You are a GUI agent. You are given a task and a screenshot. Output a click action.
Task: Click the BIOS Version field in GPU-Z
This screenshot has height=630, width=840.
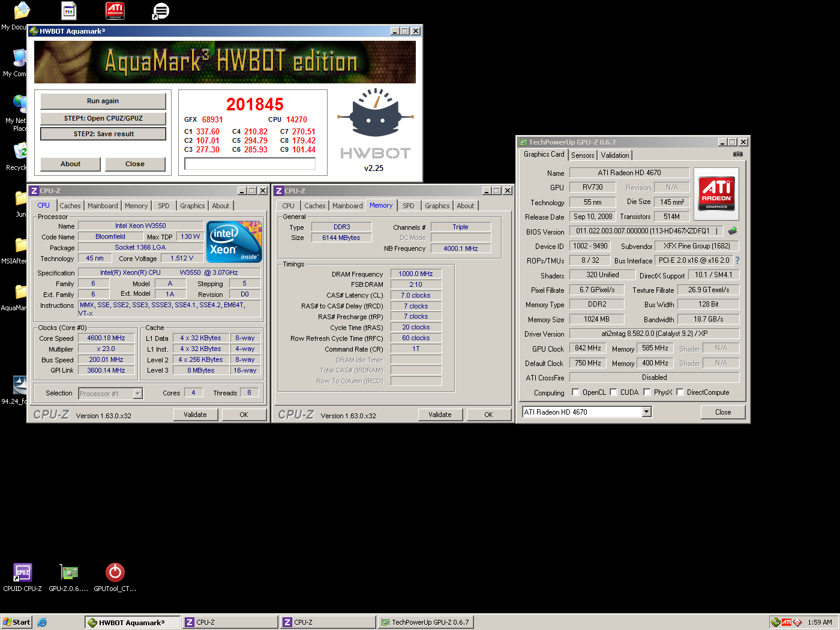(647, 231)
